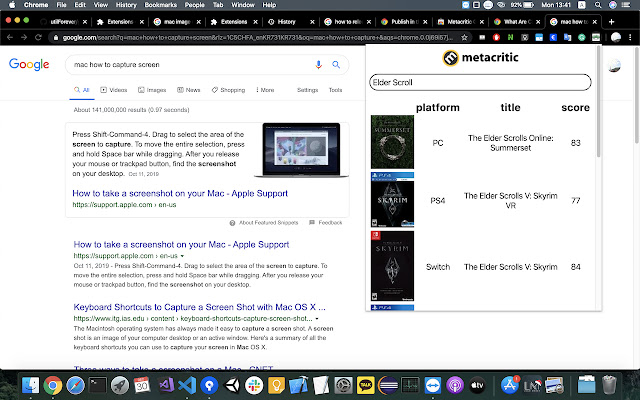This screenshot has height=400, width=640.
Task: Select the Shopping search filter tab
Action: tap(228, 90)
